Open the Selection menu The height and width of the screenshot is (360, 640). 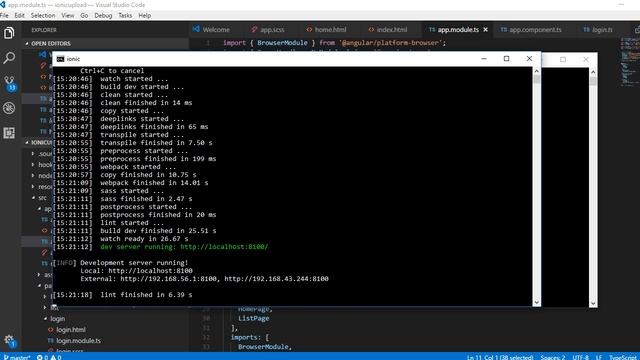click(43, 16)
